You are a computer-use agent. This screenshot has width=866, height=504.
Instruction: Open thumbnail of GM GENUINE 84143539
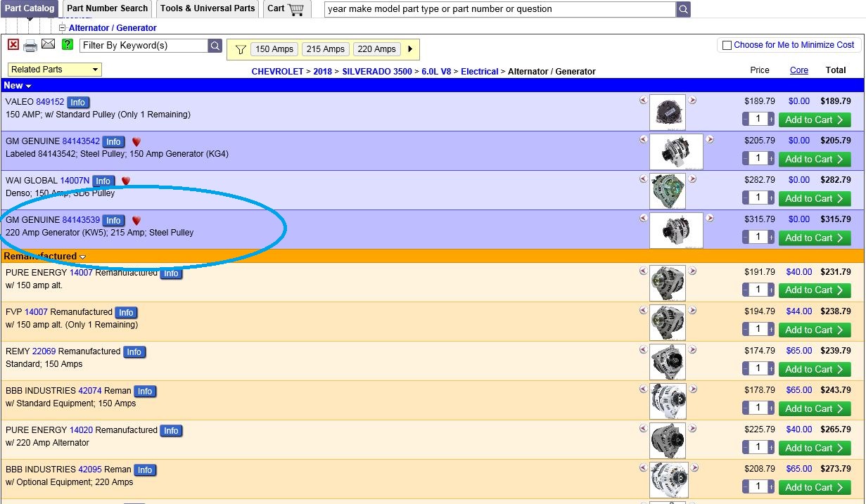pos(676,231)
